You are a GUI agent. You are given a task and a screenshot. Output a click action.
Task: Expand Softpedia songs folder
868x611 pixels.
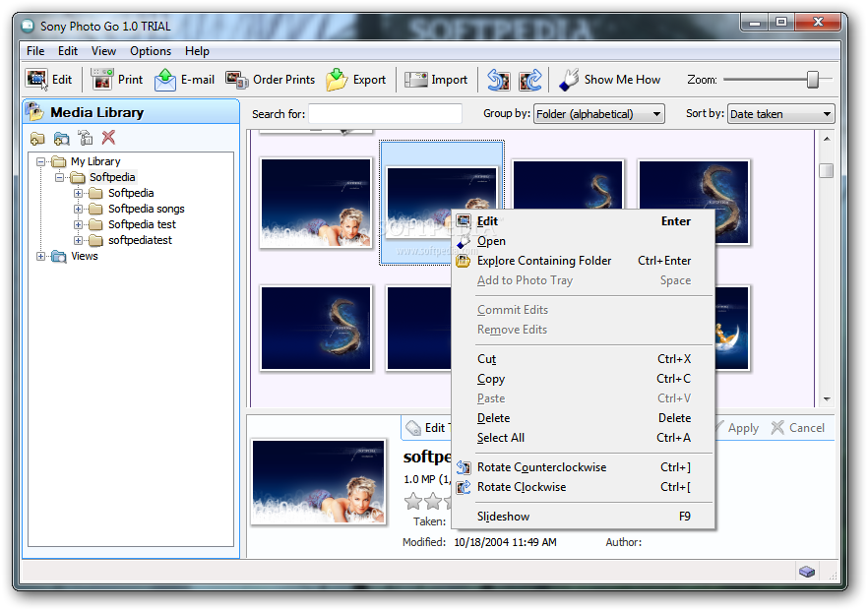tap(78, 210)
